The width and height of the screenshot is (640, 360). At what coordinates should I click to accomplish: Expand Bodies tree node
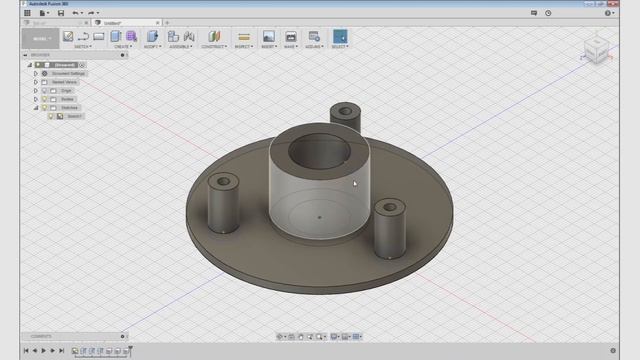[36, 99]
